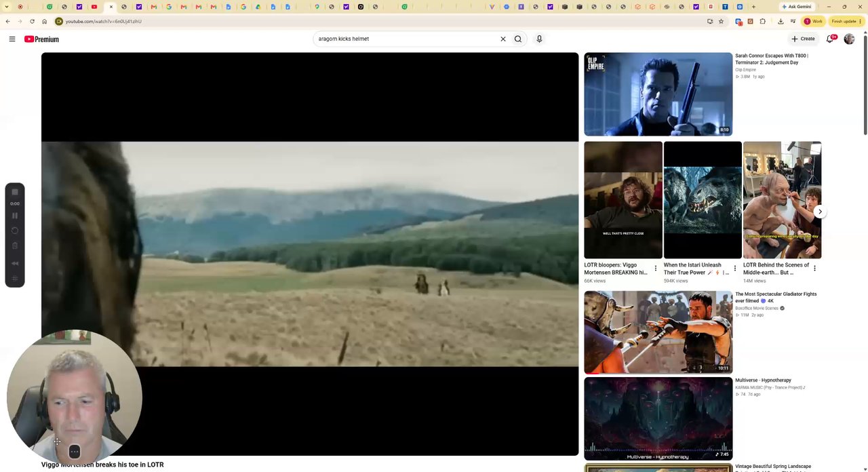868x472 pixels.
Task: Click the grid icon in recorder widget
Action: click(15, 278)
